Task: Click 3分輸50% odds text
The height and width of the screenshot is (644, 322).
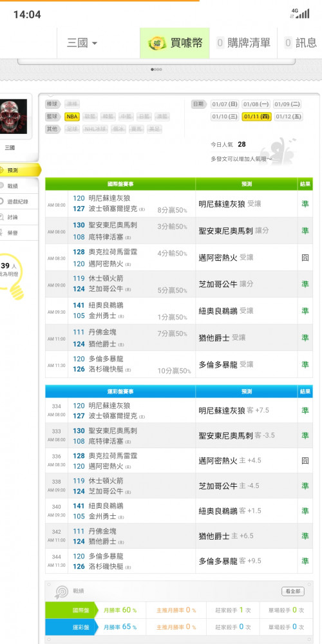Action: (172, 227)
